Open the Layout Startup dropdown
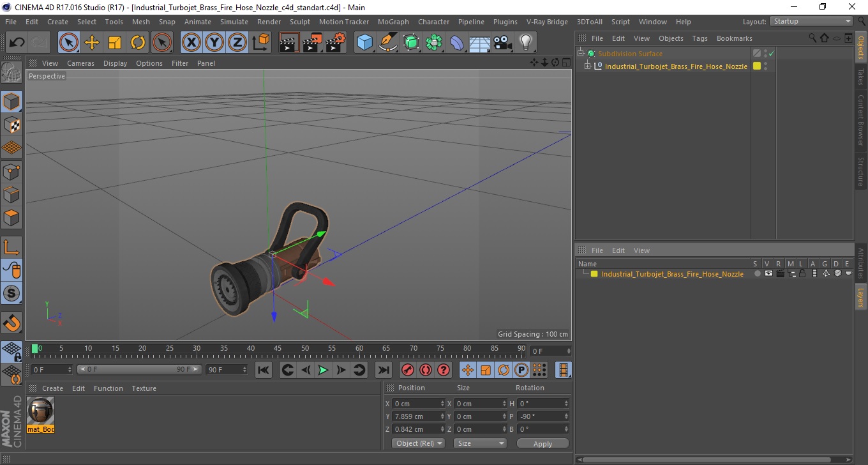 click(x=812, y=21)
